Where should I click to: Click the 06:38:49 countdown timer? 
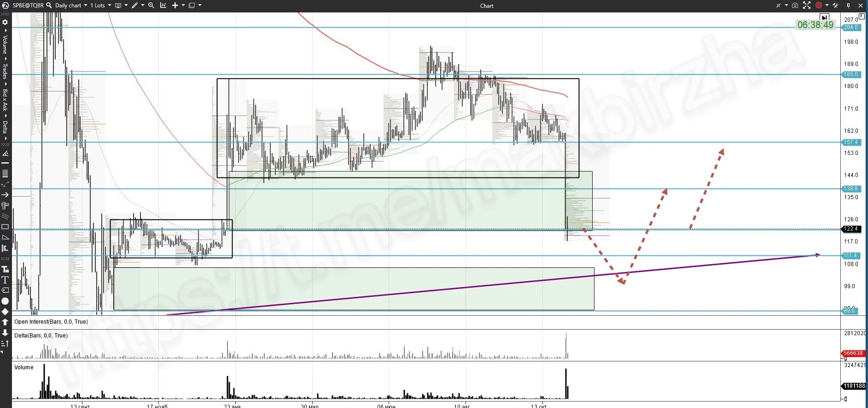[x=815, y=25]
